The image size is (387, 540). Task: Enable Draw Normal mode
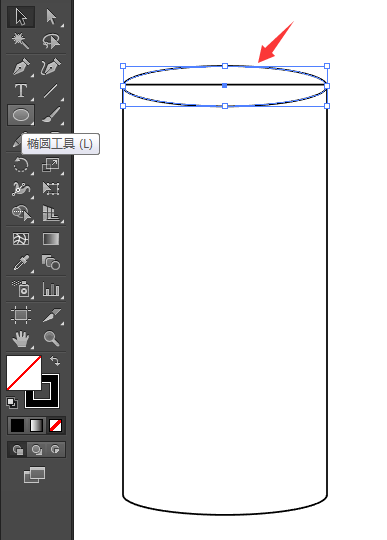click(x=18, y=450)
